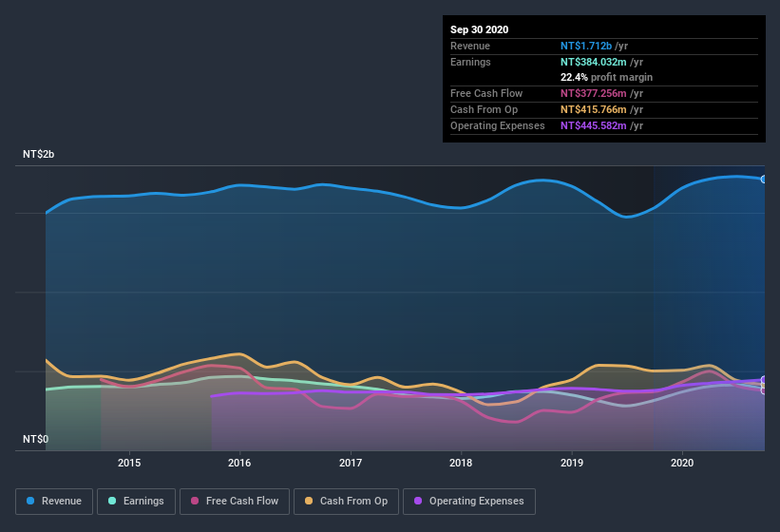Click the NT$377.256m free cash flow value
Screen dimensions: 780x532
[594, 93]
